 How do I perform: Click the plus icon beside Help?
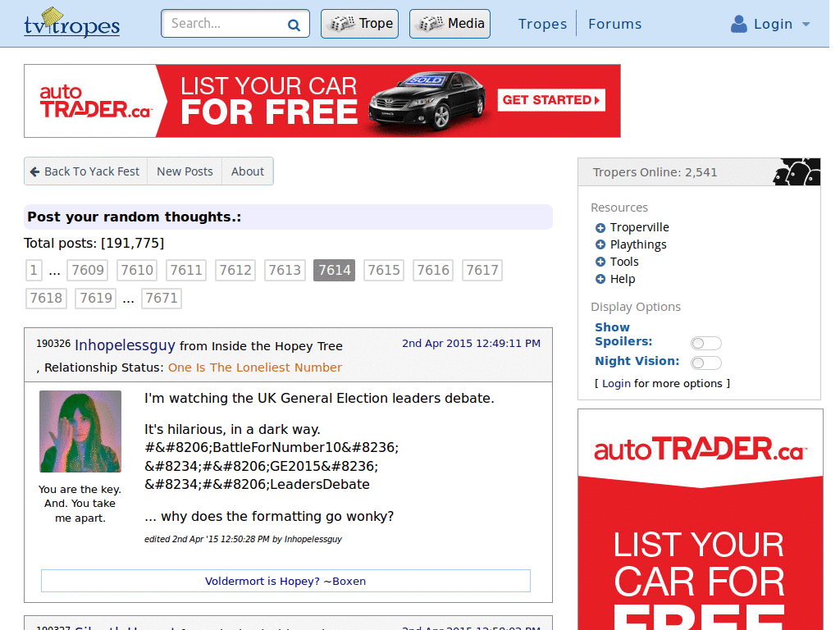pos(599,279)
